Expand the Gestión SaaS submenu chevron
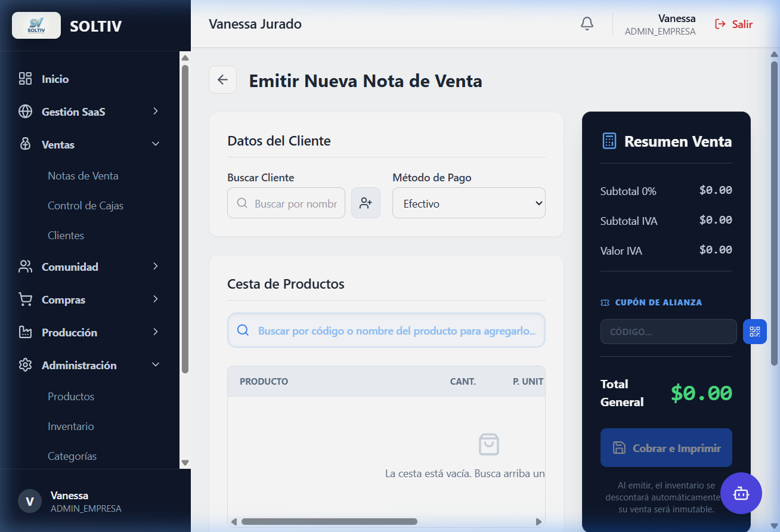Screen dimensions: 780x532 (156, 111)
